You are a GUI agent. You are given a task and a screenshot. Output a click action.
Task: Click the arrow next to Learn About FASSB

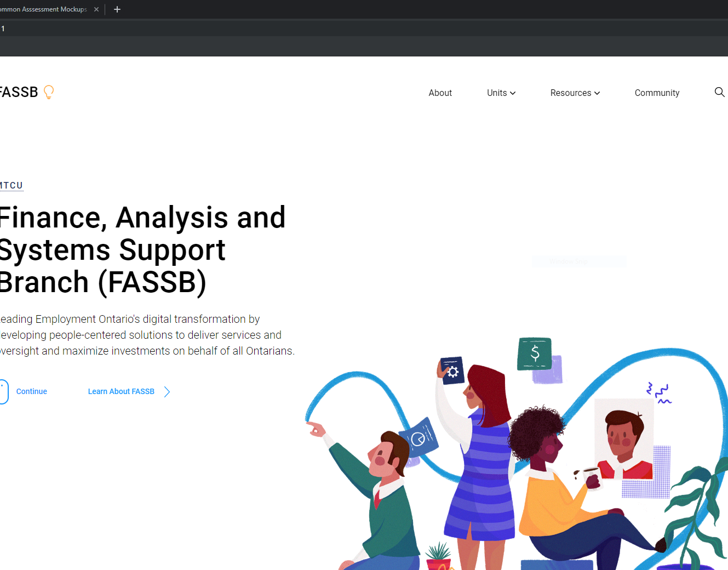click(x=167, y=391)
